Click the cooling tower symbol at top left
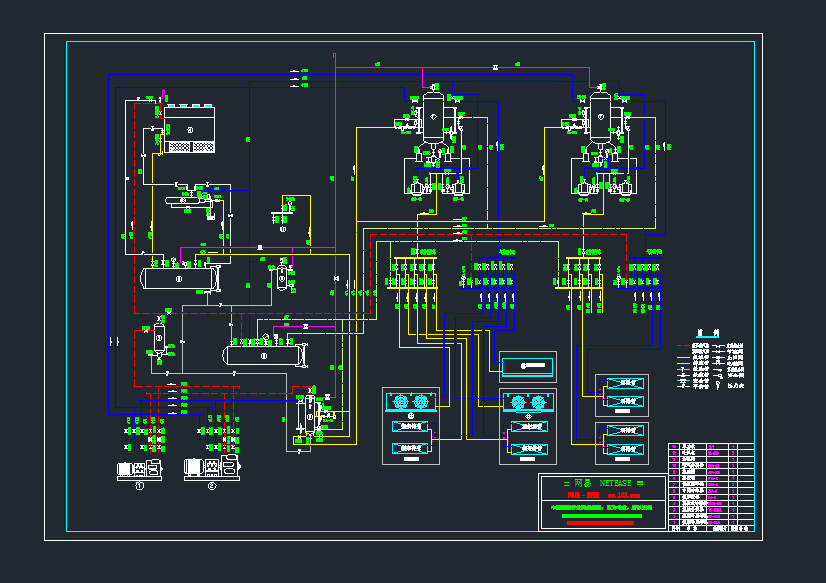This screenshot has height=583, width=826. tap(189, 130)
